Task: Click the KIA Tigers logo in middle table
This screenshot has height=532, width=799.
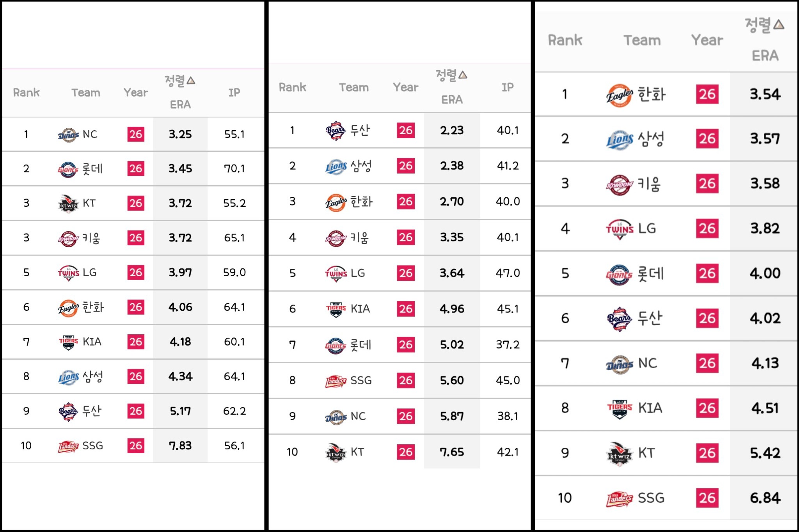Action: [x=336, y=309]
